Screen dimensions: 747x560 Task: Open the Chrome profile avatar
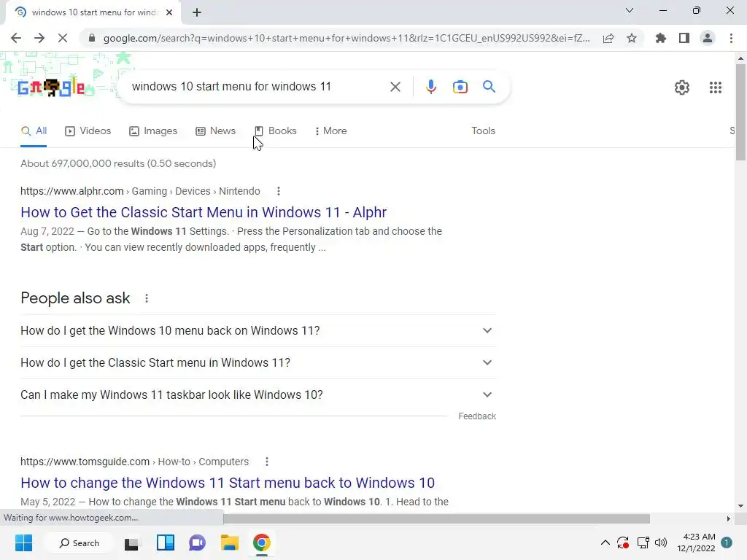pyautogui.click(x=708, y=38)
